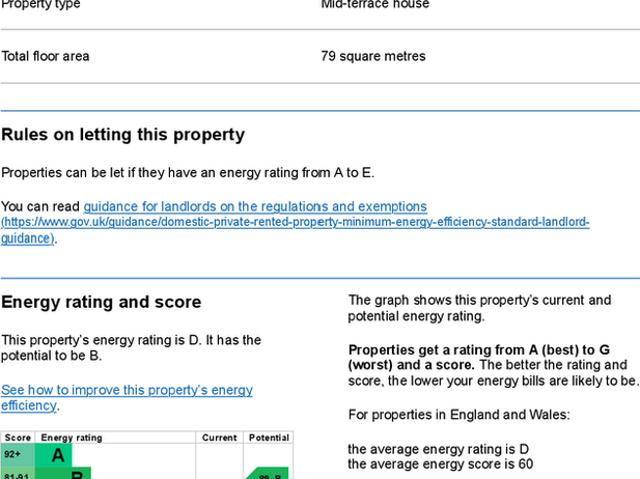
Task: Click the '79 square metres' value
Action: [x=373, y=56]
